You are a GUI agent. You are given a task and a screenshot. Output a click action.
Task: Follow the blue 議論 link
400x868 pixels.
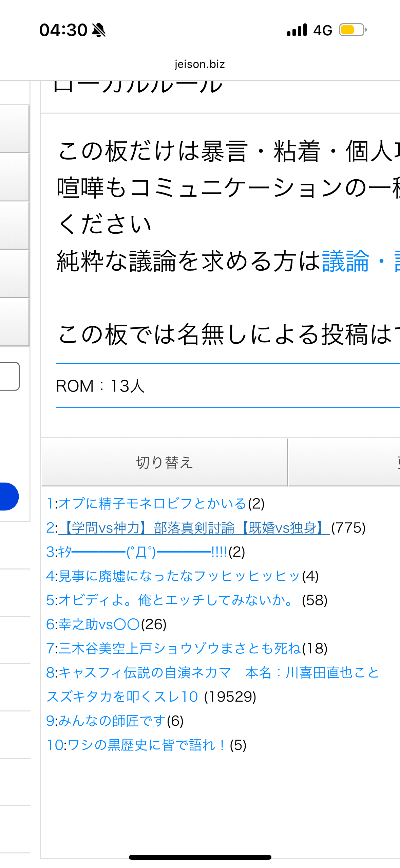pos(345,261)
